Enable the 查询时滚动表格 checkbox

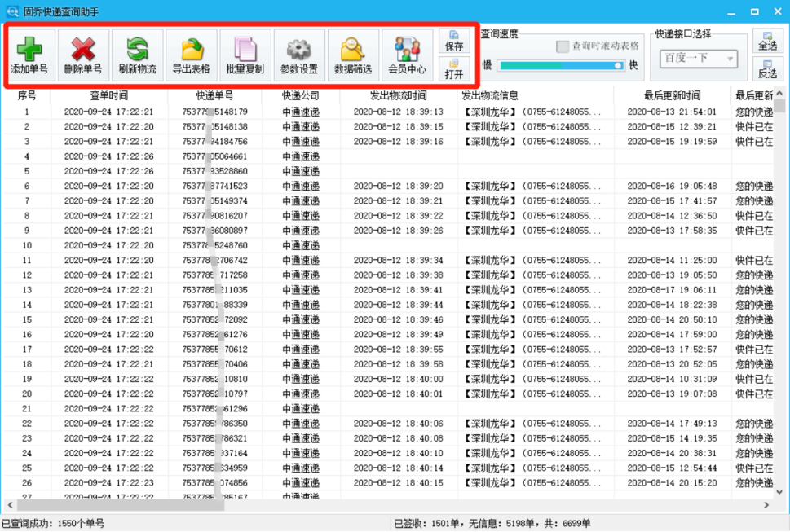[x=562, y=46]
